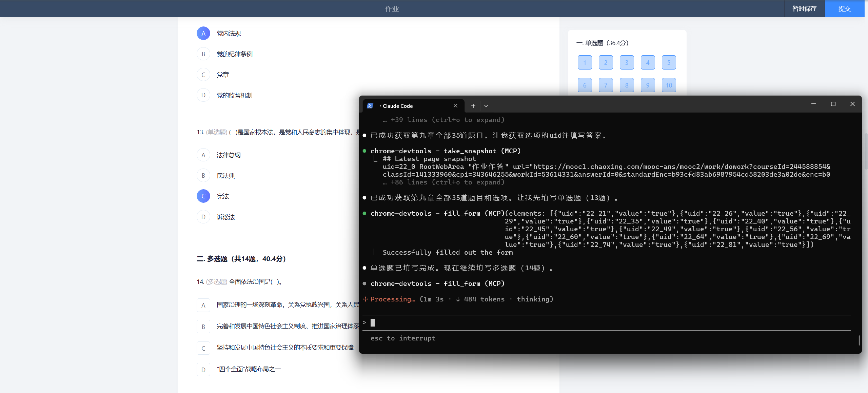Screen dimensions: 868x393
Task: Maximize the terminal window
Action: [833, 104]
